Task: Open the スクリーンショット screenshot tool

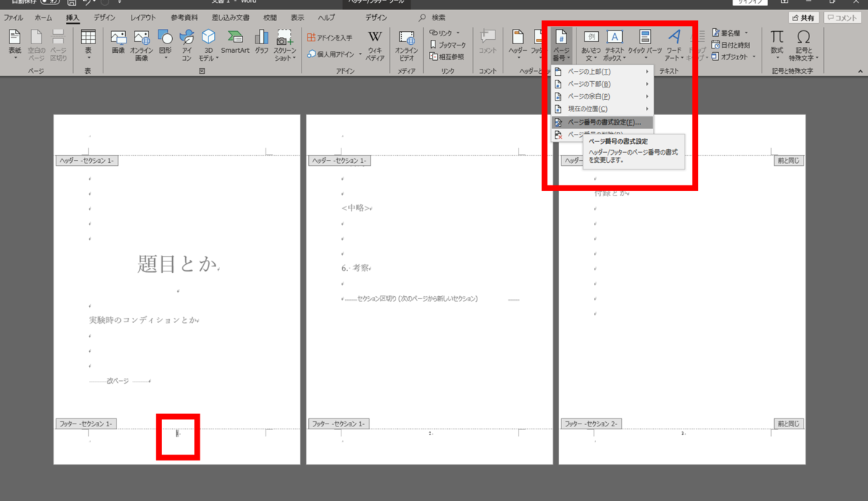Action: 284,45
